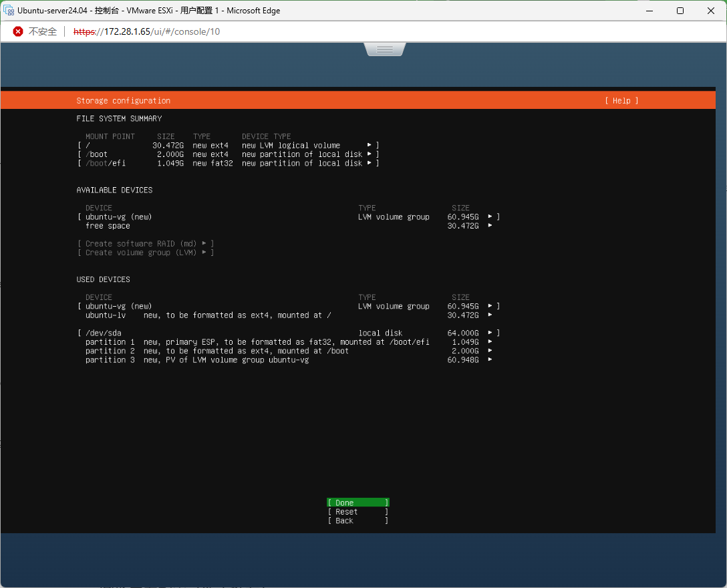Go Back to the previous installer step
This screenshot has width=727, height=588.
pos(357,521)
